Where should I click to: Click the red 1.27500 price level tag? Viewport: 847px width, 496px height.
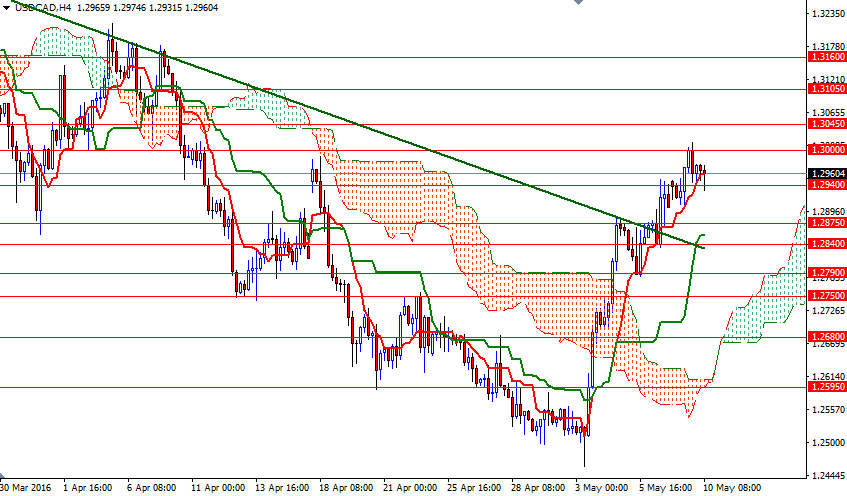pyautogui.click(x=825, y=296)
